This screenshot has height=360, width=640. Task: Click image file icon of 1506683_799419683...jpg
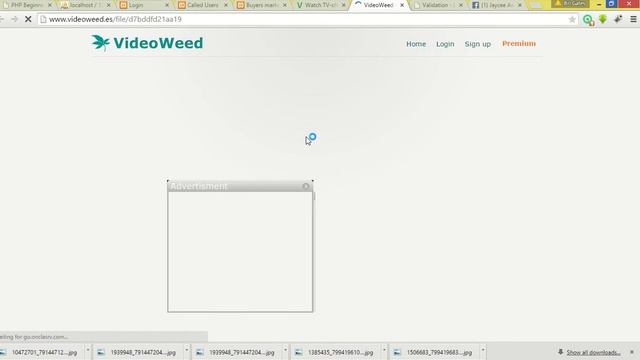[397, 352]
